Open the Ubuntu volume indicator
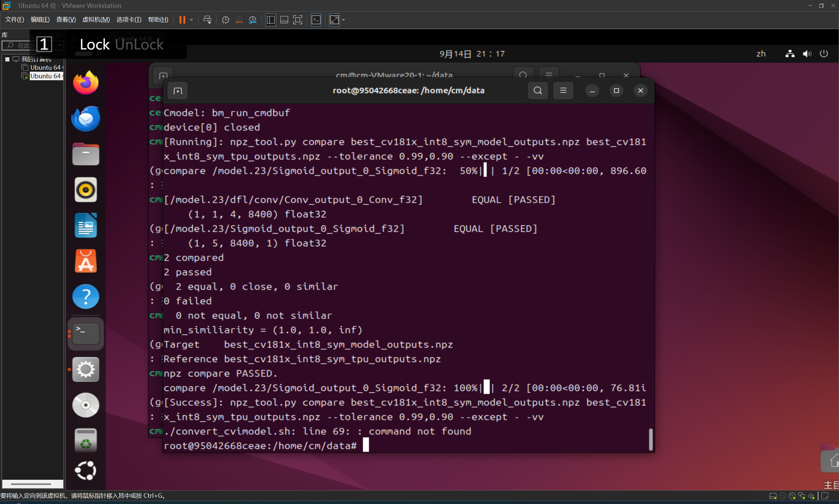 [x=807, y=54]
